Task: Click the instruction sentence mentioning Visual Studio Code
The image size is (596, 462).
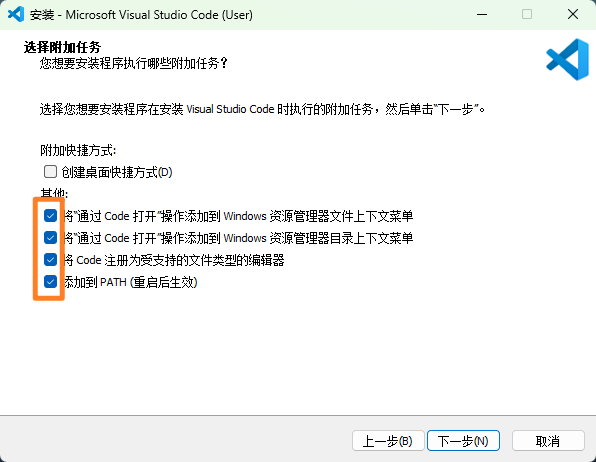Action: pyautogui.click(x=263, y=109)
